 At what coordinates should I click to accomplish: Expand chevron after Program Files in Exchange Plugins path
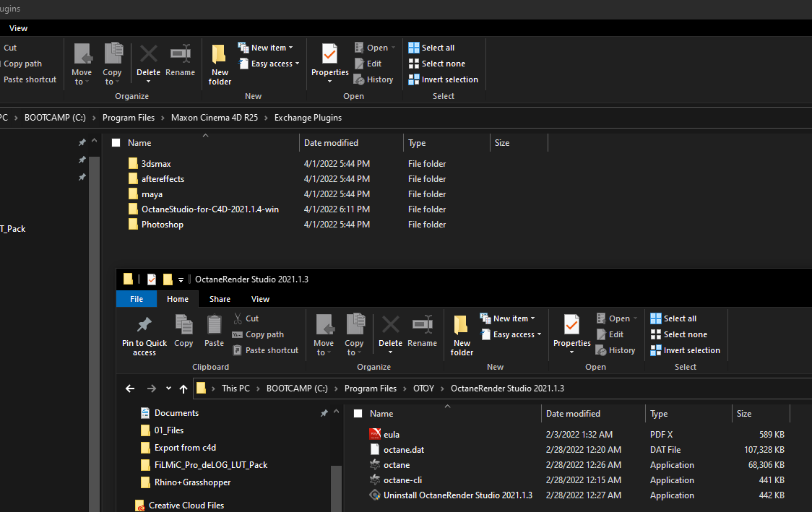(163, 118)
